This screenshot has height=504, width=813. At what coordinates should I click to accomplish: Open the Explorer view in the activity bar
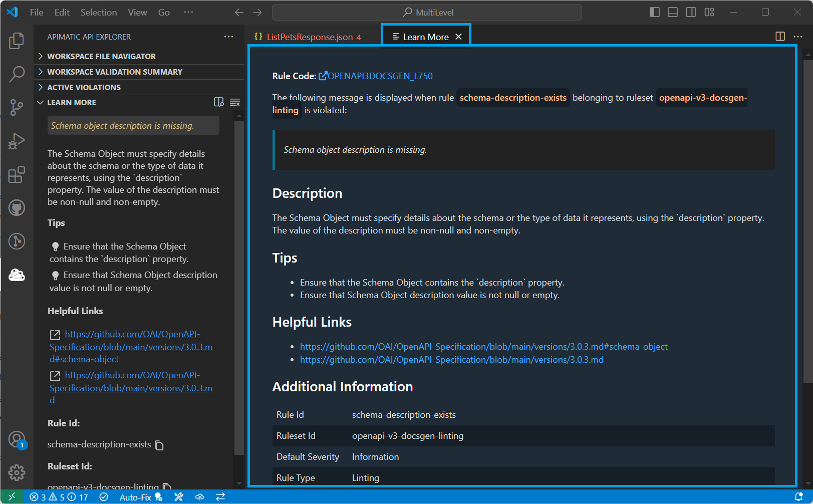(x=17, y=41)
